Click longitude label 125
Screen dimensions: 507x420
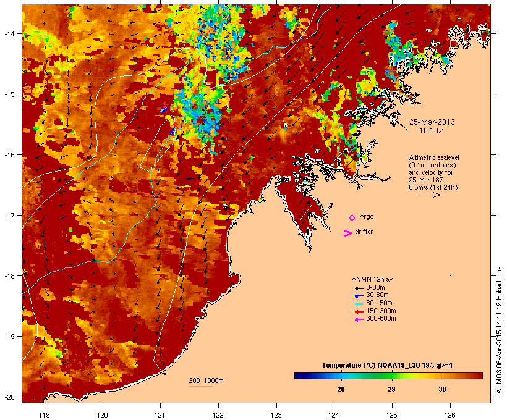tap(392, 415)
